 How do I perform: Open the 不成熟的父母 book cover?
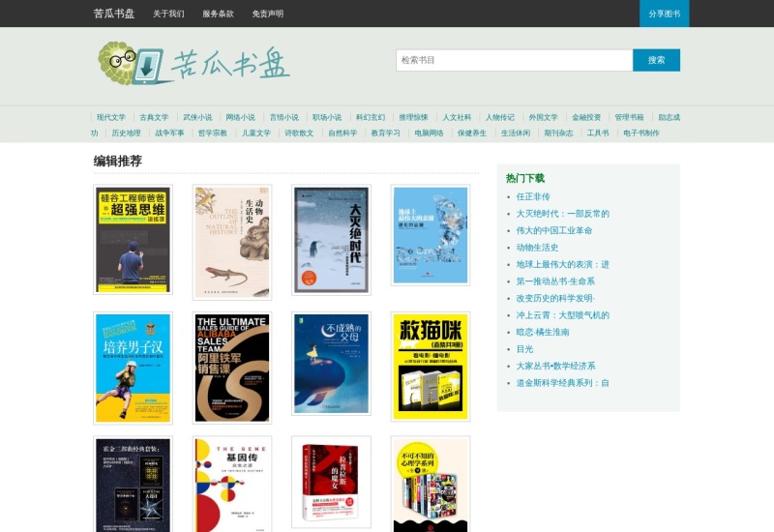(x=331, y=364)
